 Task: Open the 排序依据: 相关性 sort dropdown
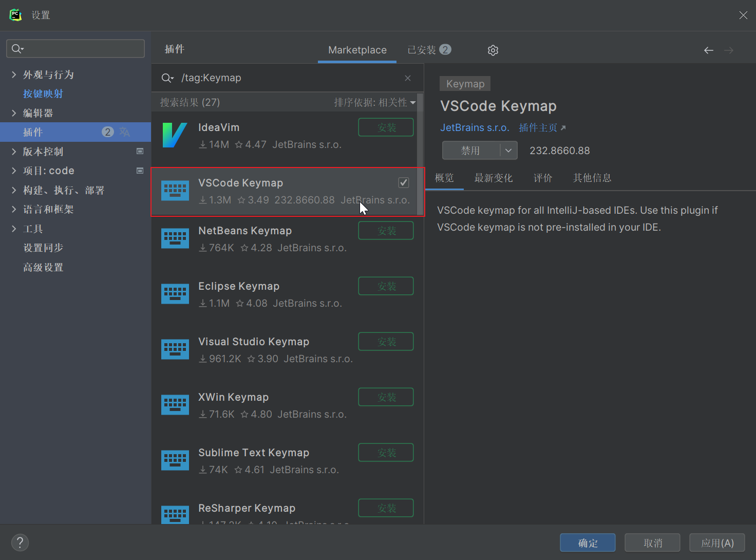375,102
